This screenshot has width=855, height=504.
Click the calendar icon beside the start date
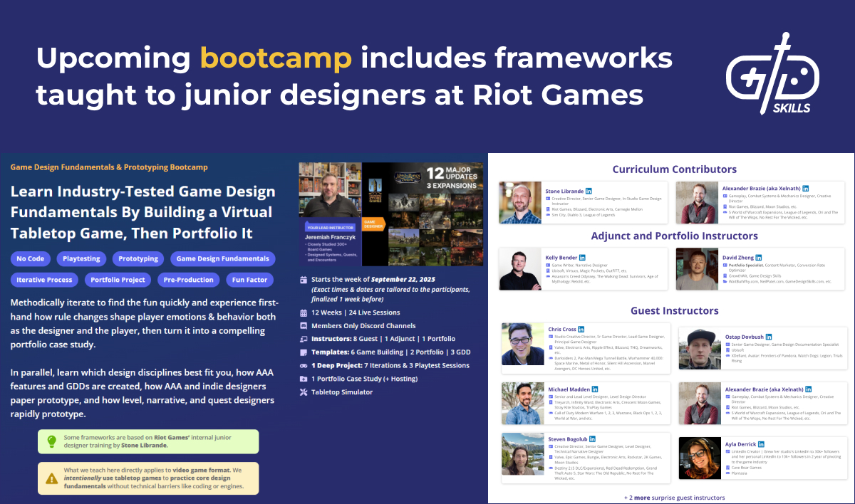(304, 280)
